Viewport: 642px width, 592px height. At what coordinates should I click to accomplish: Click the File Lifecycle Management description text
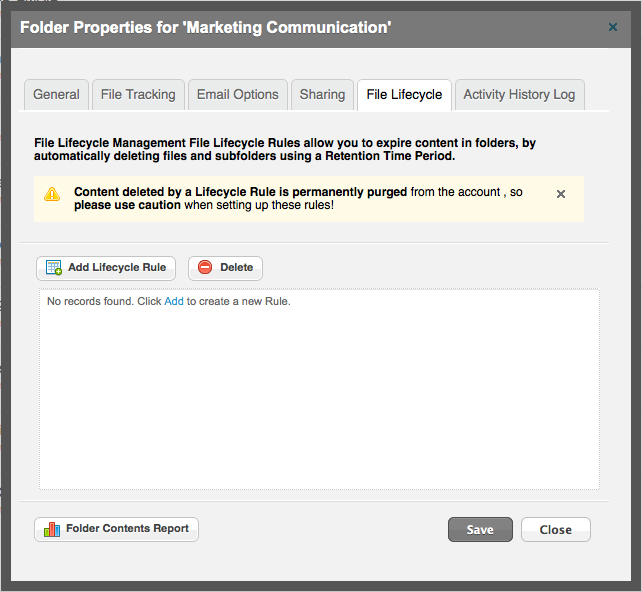285,149
